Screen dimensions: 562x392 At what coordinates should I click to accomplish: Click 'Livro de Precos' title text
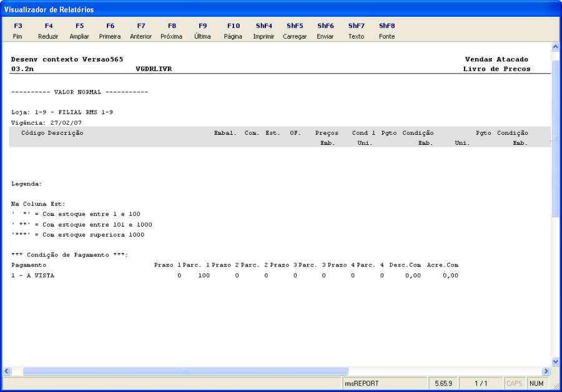point(496,69)
